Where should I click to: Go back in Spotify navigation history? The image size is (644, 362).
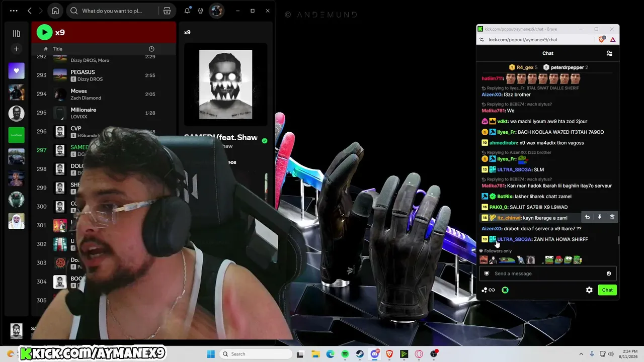tap(30, 11)
